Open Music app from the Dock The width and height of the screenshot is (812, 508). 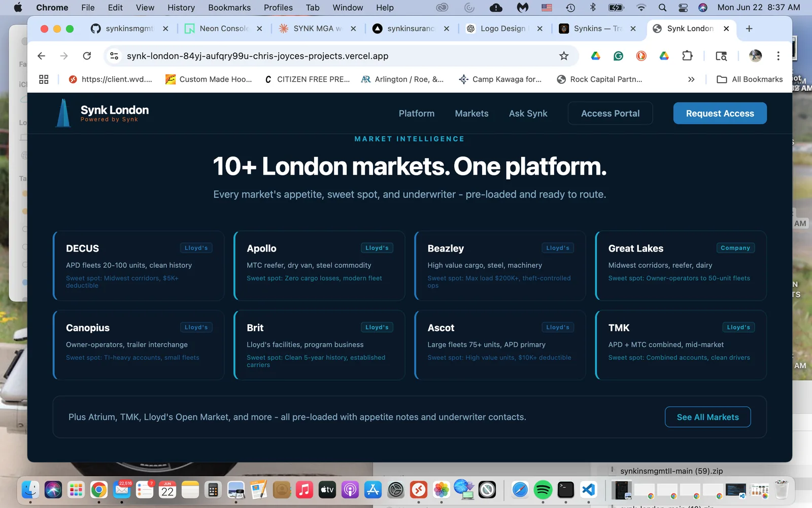coord(304,490)
